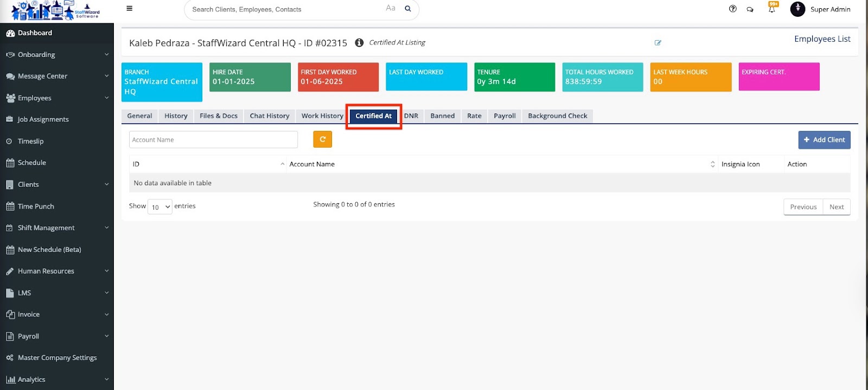Click the edit employee pencil icon
This screenshot has height=390, width=868.
tap(658, 43)
